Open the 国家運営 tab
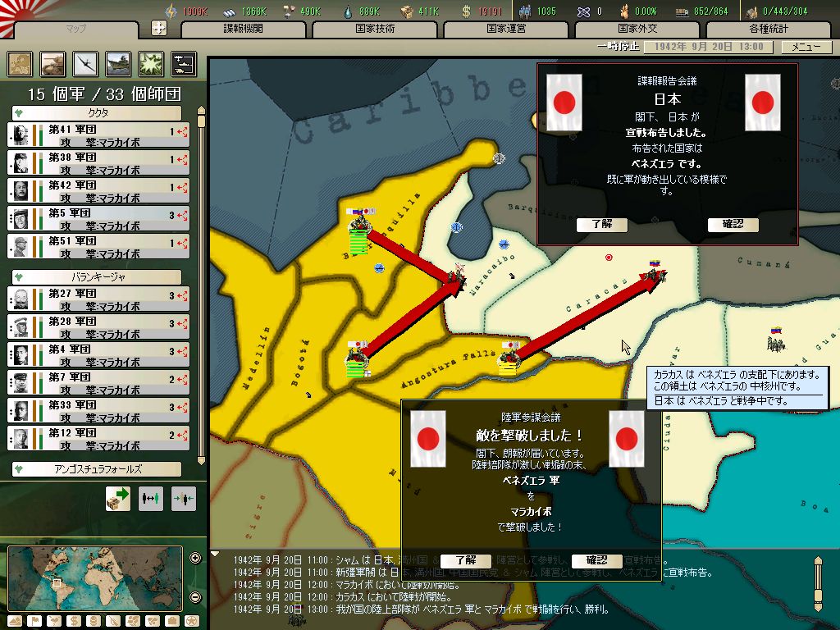Image resolution: width=840 pixels, height=630 pixels. pyautogui.click(x=506, y=29)
